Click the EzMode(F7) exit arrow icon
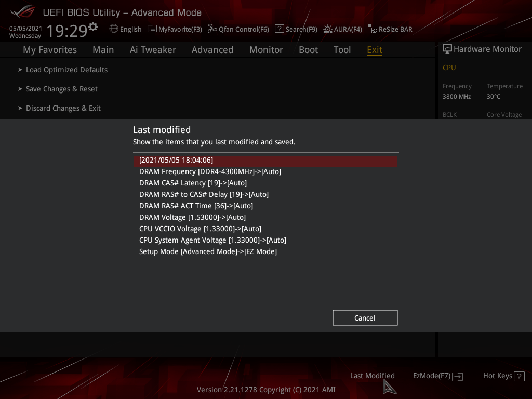532x399 pixels. [x=458, y=376]
